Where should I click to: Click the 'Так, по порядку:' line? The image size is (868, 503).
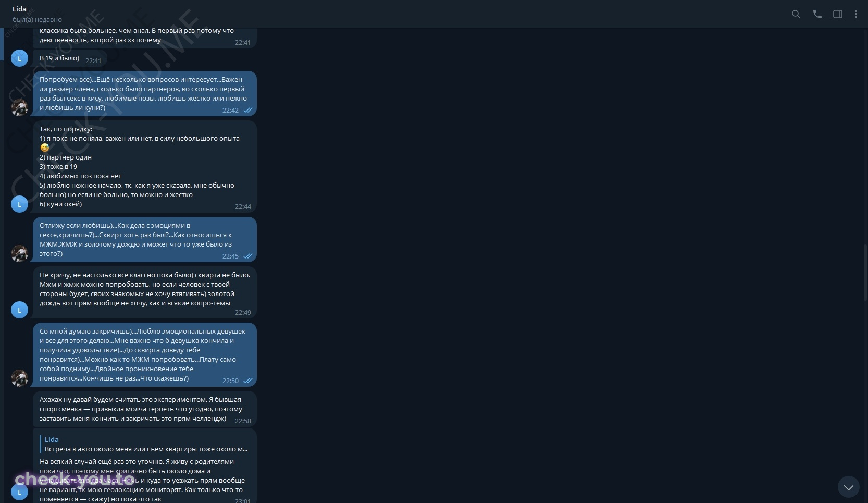click(x=66, y=129)
